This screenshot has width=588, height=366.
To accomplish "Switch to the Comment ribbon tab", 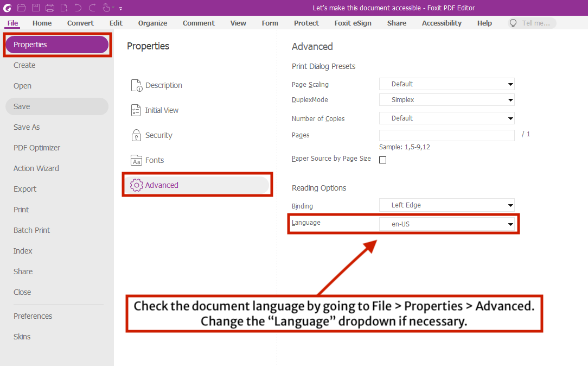I will pos(199,23).
